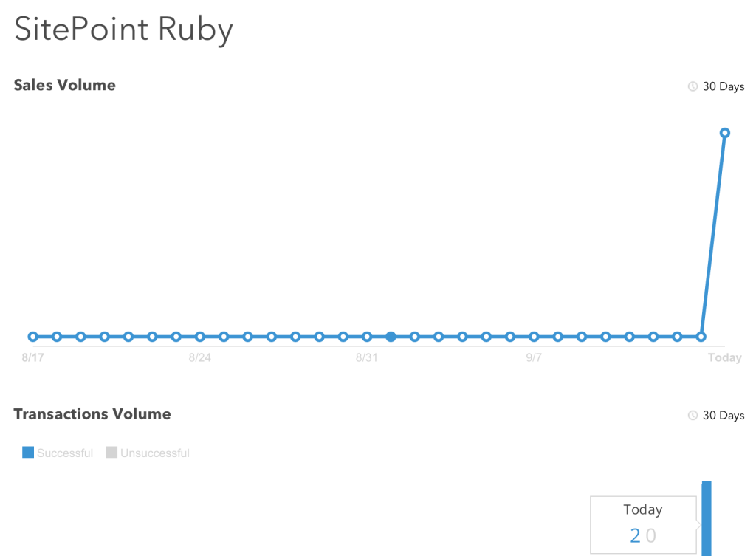Click the data point above the 9/7 label
Viewport: 756px width, 556px height.
pos(534,337)
